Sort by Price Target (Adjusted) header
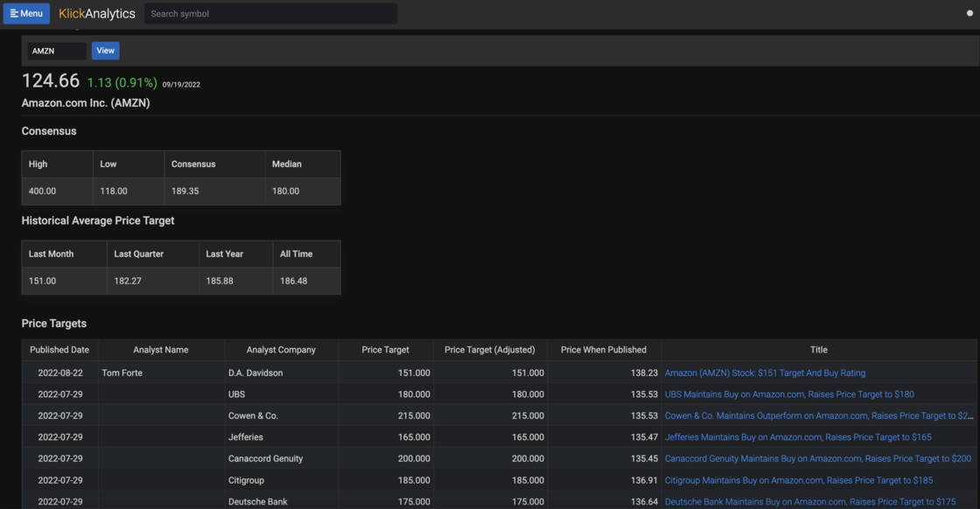980x509 pixels. click(x=490, y=350)
